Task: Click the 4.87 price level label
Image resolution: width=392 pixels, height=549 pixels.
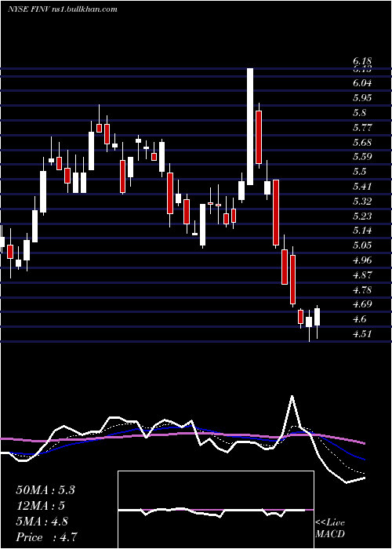Action: click(362, 275)
